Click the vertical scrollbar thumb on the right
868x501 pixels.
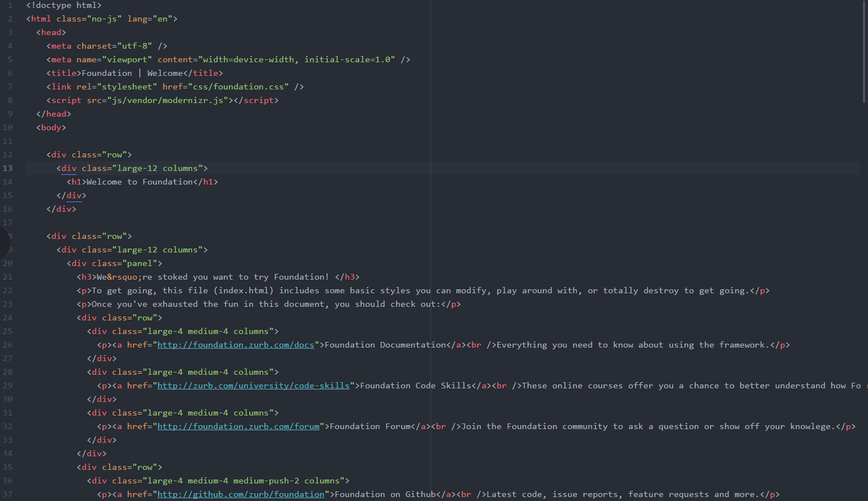[863, 51]
